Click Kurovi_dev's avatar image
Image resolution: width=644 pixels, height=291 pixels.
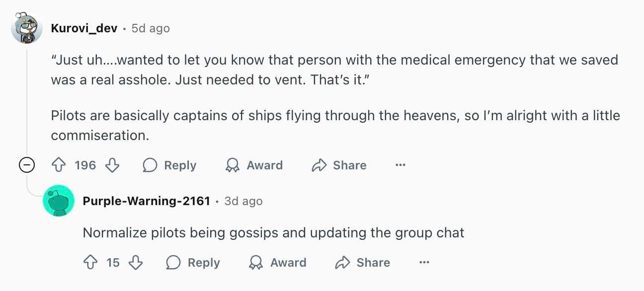coord(27,28)
